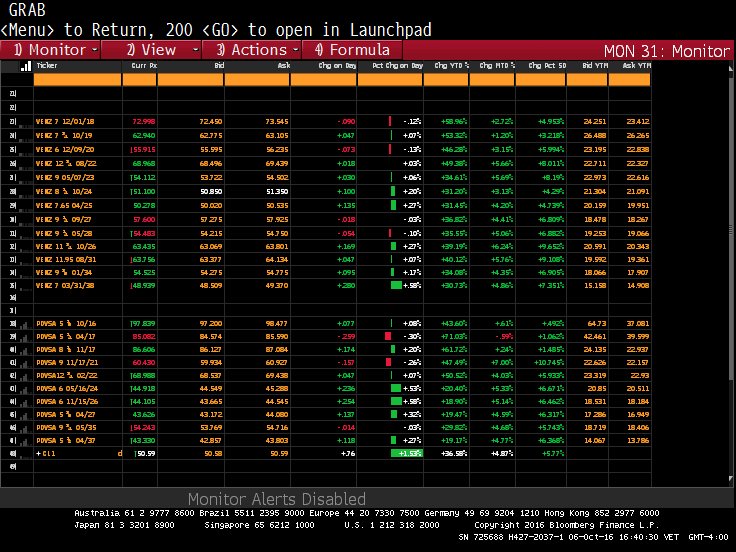Click chart icon on PDVSA 6 05/16/24 row
The width and height of the screenshot is (736, 552).
pyautogui.click(x=24, y=389)
